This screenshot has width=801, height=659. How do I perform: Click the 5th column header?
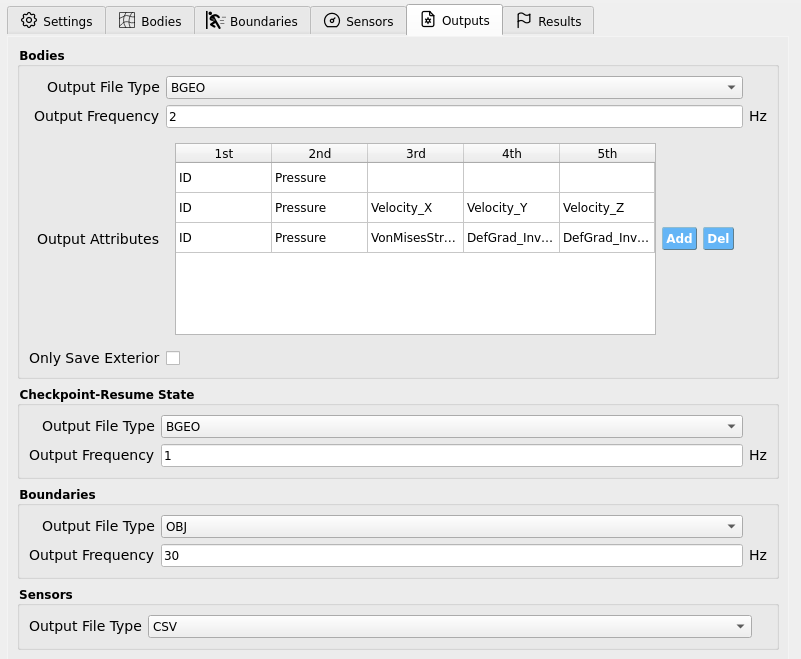(x=607, y=153)
